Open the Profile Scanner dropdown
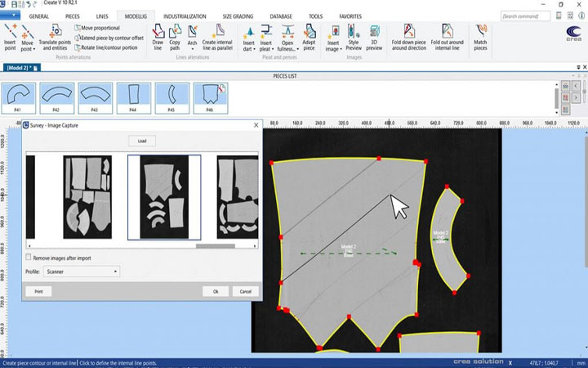The image size is (588, 368). [82, 271]
